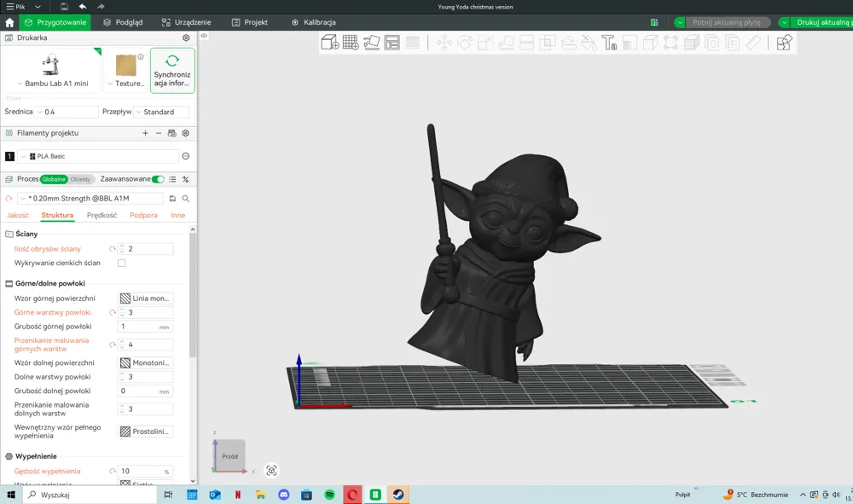Click the PLA Basic edit circle icon

(x=185, y=156)
